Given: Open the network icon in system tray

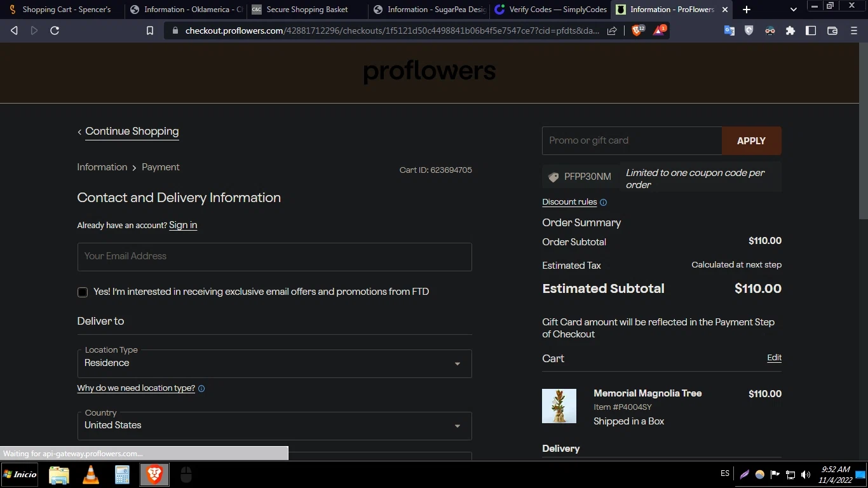Looking at the screenshot, I should (790, 475).
